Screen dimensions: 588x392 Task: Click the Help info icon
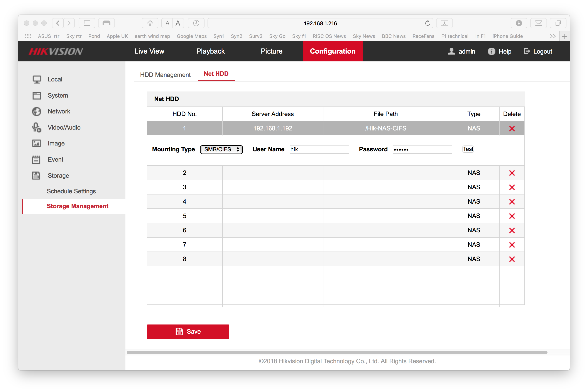click(x=491, y=51)
